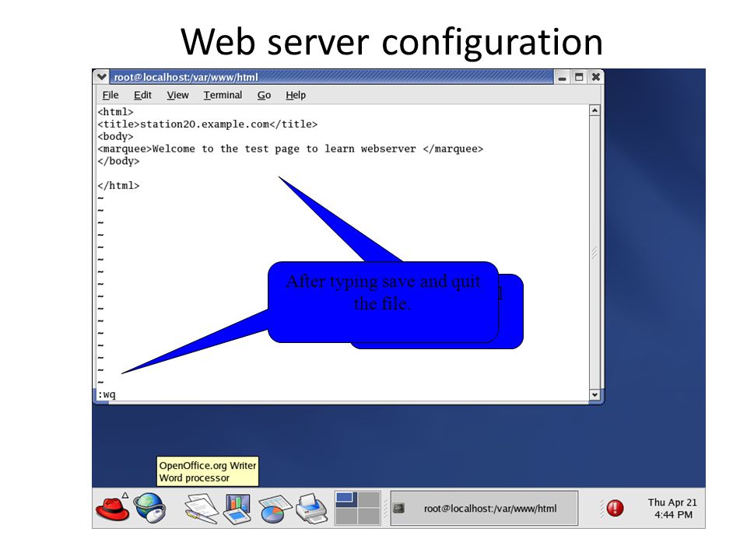Click the scrollbar up arrow in the terminal
This screenshot has height=560, width=747.
pyautogui.click(x=594, y=110)
